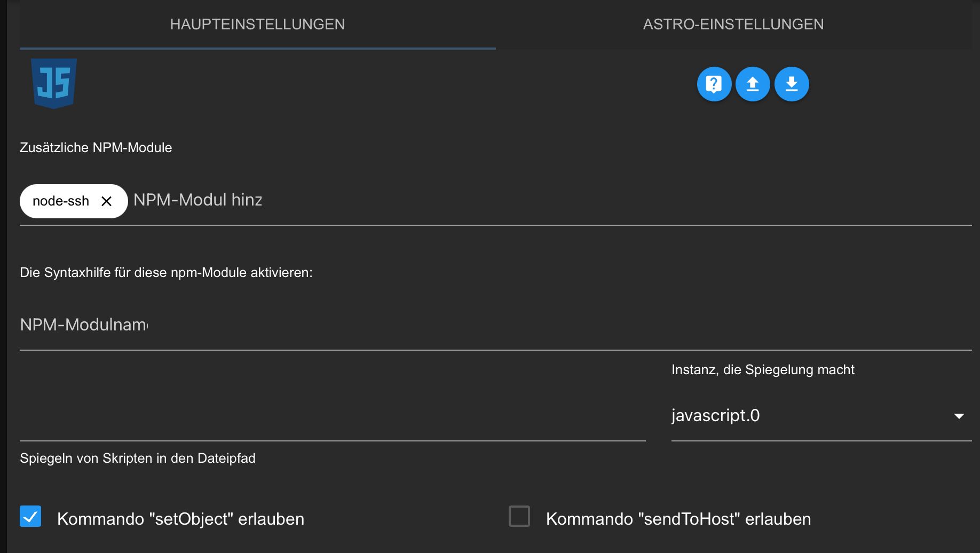Click the upload configuration arrow icon
The height and width of the screenshot is (553, 980).
(753, 84)
